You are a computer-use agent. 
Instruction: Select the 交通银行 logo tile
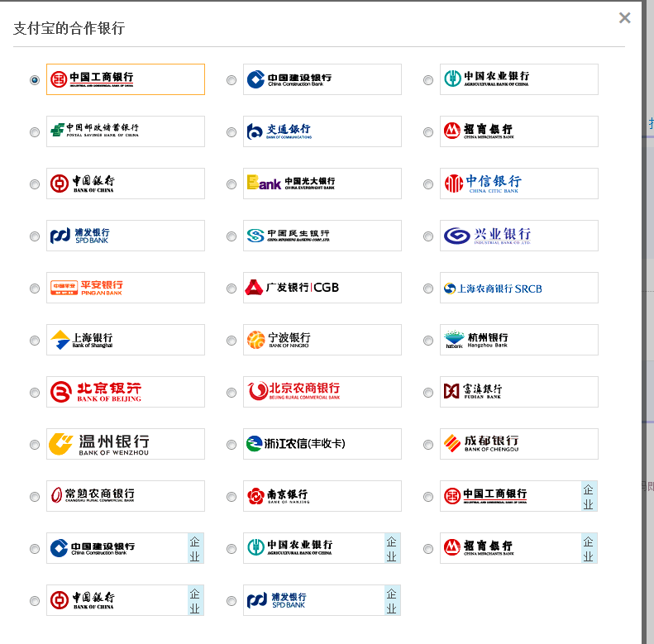322,131
